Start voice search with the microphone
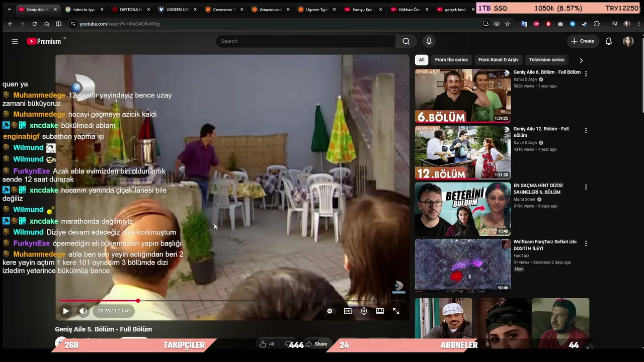This screenshot has height=362, width=644. 429,41
